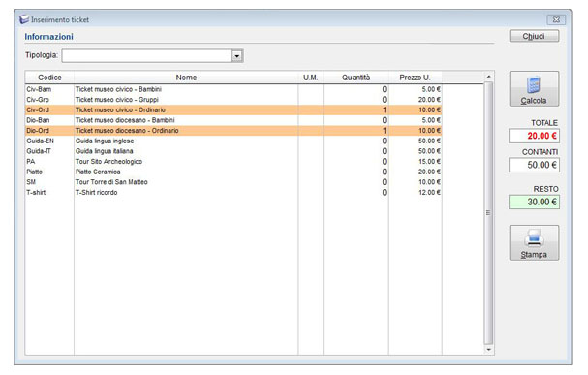
Task: Sort by the Nome column header
Action: point(186,78)
